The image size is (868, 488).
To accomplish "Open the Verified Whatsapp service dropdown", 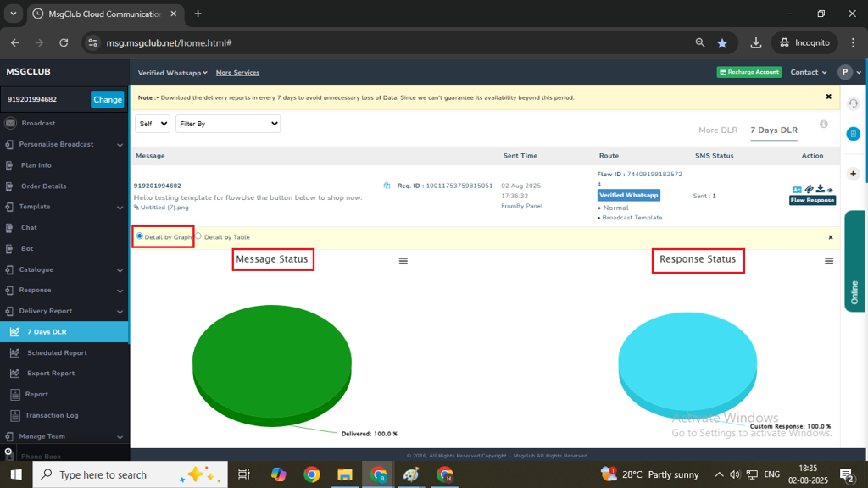I will 173,73.
